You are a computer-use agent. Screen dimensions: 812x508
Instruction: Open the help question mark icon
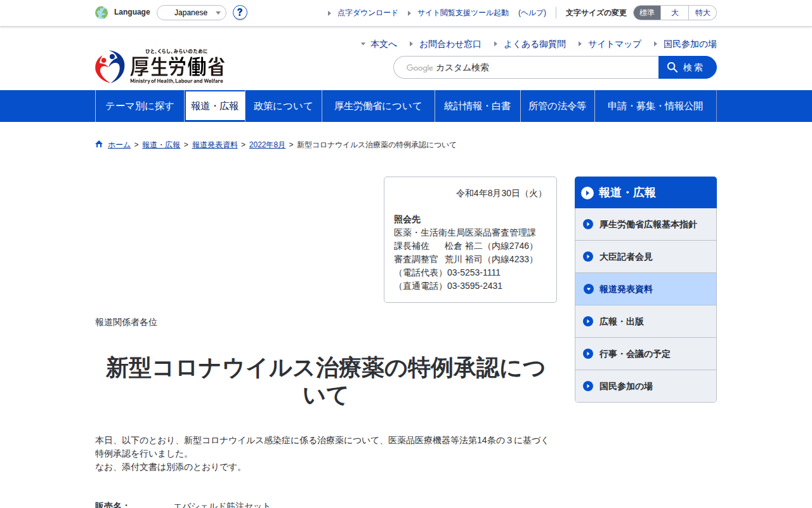[x=240, y=13]
